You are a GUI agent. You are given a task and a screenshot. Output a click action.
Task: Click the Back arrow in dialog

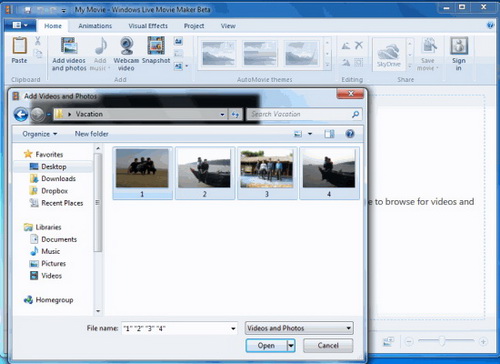pyautogui.click(x=21, y=115)
